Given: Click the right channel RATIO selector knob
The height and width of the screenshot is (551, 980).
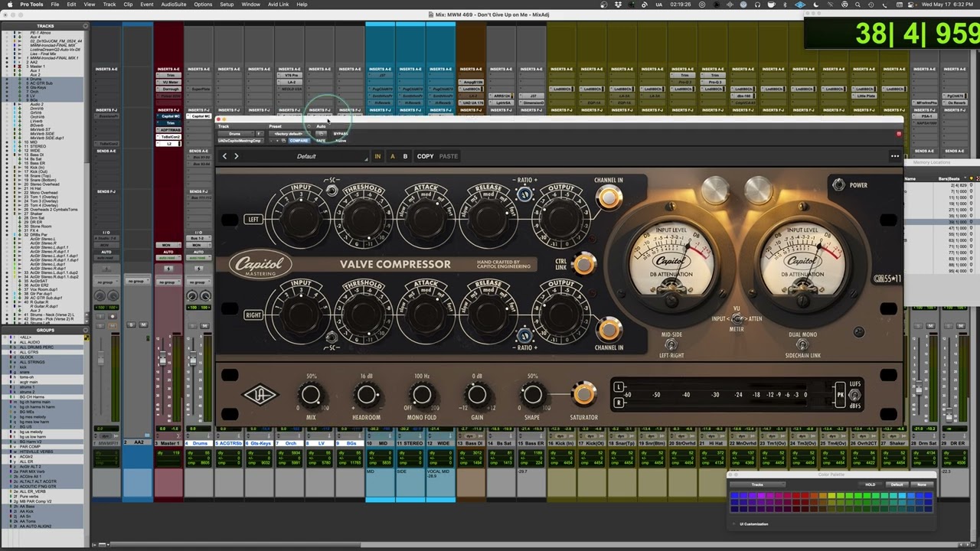Looking at the screenshot, I should pyautogui.click(x=525, y=335).
